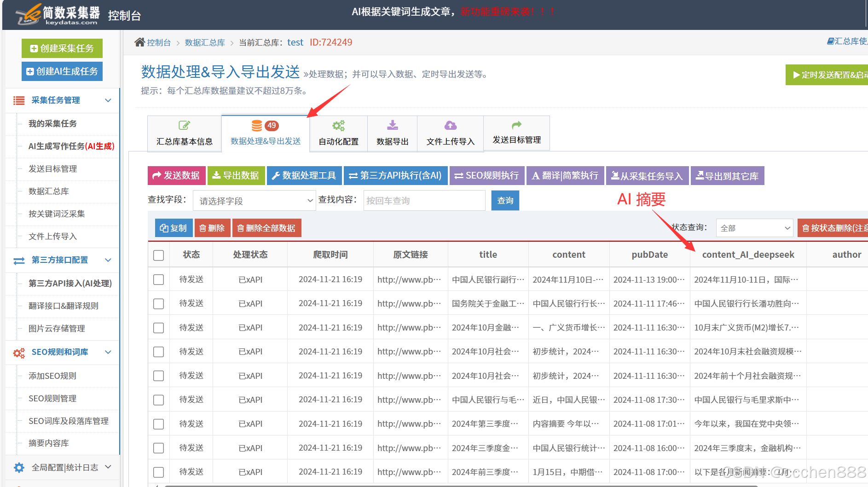
Task: Click the download icon on 导出数据
Action: pyautogui.click(x=216, y=175)
